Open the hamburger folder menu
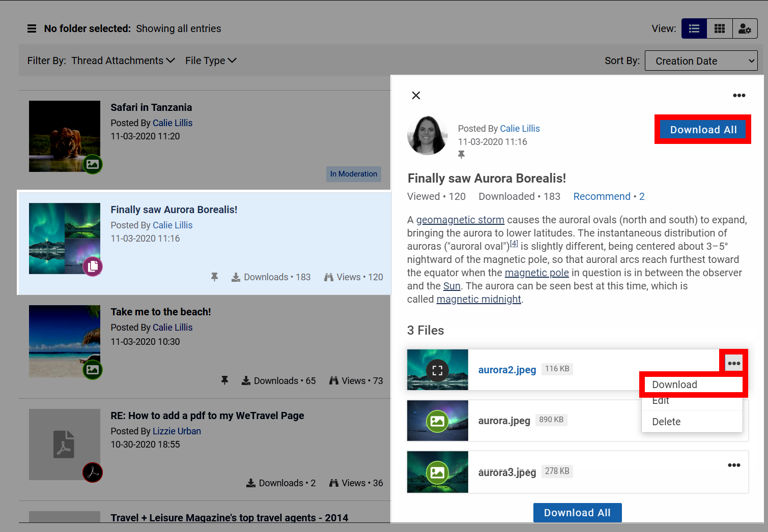 pos(32,28)
